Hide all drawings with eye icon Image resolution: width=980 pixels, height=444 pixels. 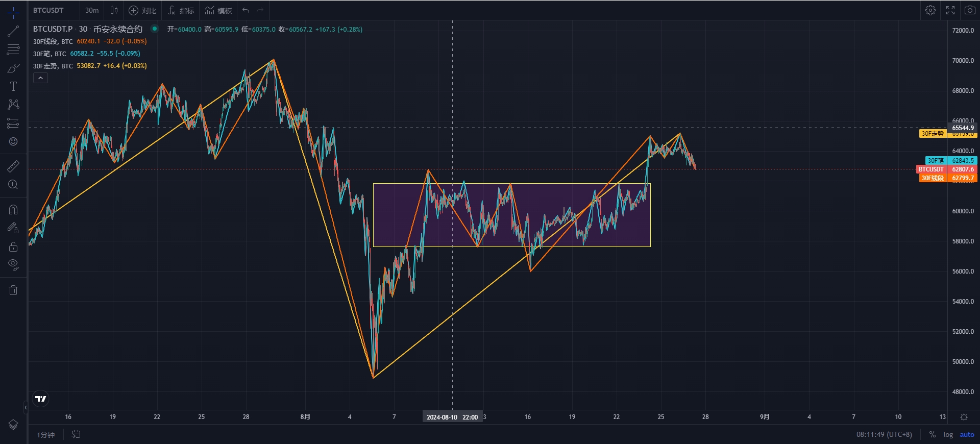click(13, 265)
